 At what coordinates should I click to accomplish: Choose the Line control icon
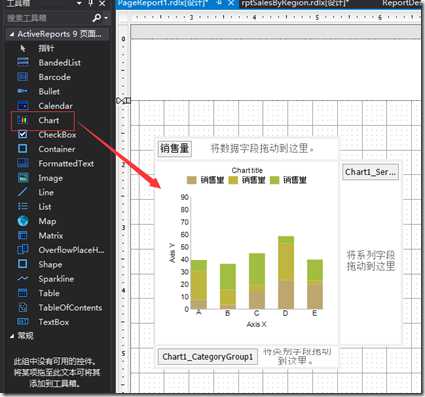tap(23, 192)
